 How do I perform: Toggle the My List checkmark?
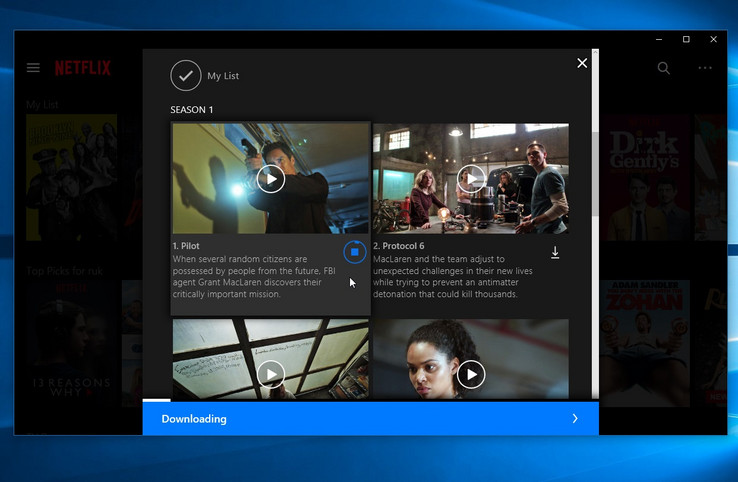click(186, 75)
